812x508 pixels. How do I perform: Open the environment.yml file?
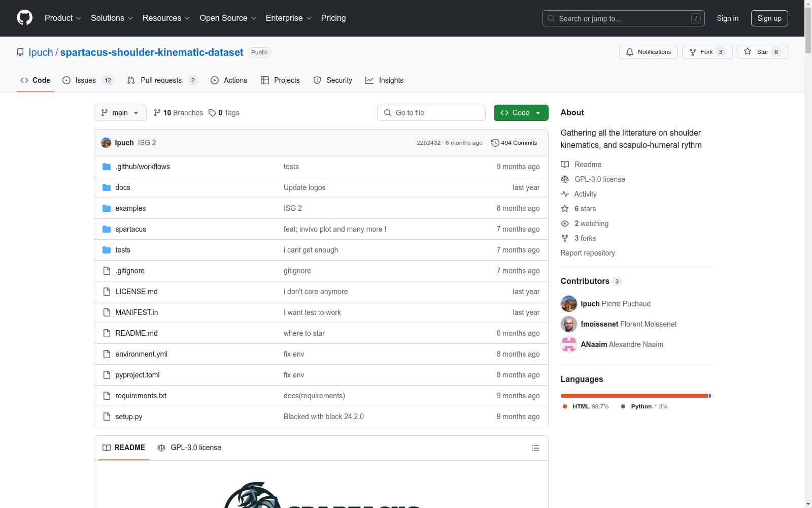click(141, 354)
